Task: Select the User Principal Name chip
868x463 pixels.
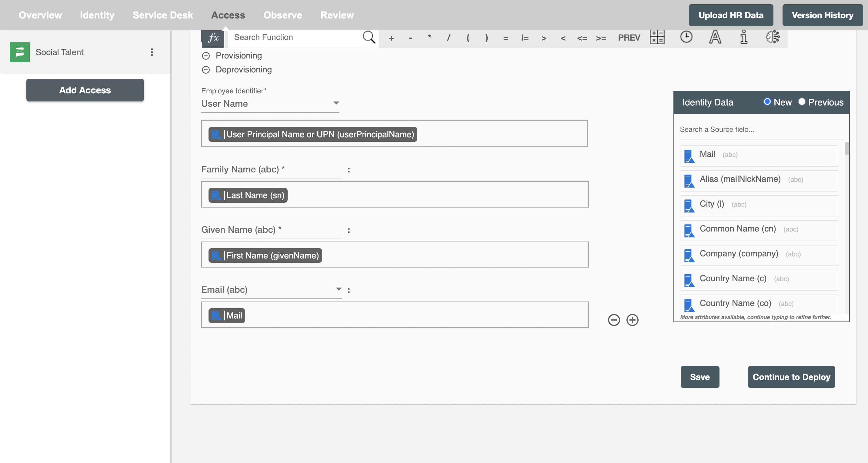Action: coord(313,135)
